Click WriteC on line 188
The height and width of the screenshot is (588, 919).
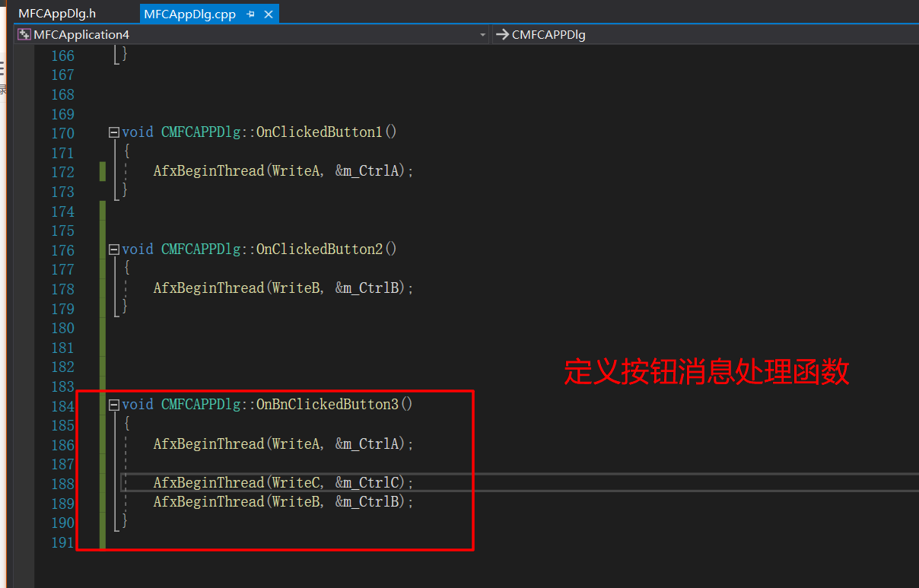[295, 483]
